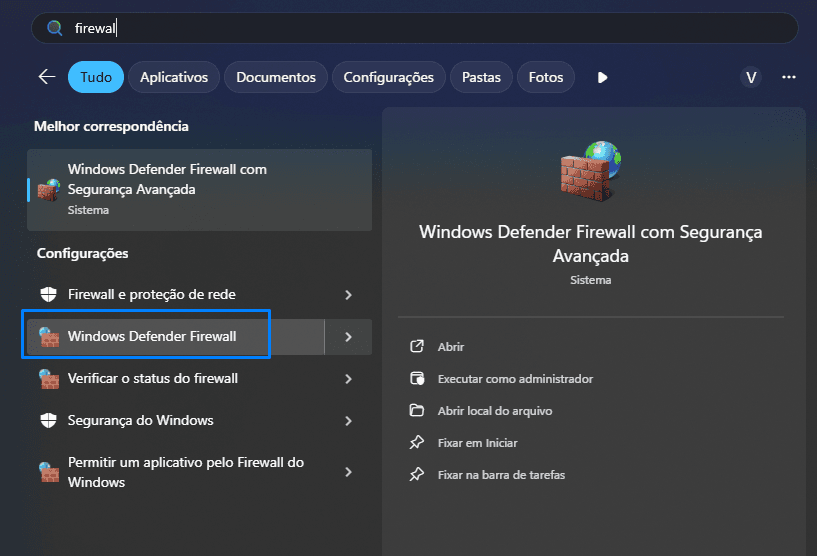Click the search magnifier icon
This screenshot has width=817, height=556.
54,28
